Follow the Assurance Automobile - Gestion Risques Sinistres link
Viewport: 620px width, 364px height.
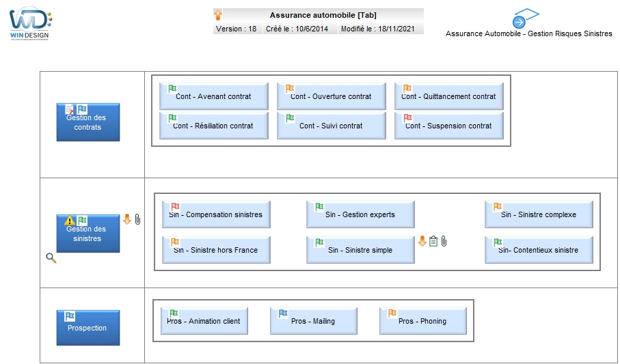pos(528,33)
